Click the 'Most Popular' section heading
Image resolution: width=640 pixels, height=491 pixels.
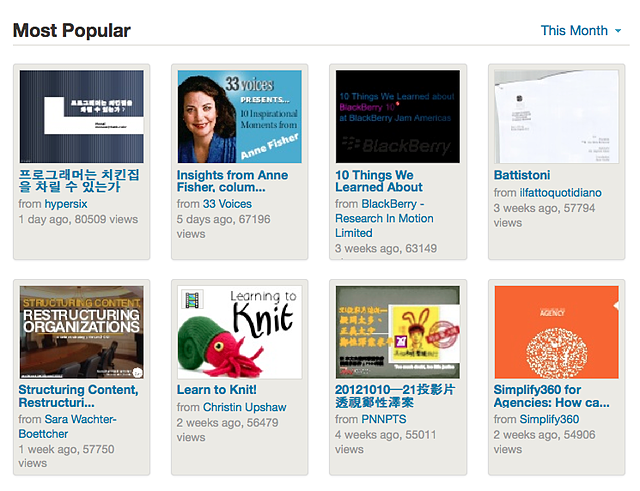[72, 31]
